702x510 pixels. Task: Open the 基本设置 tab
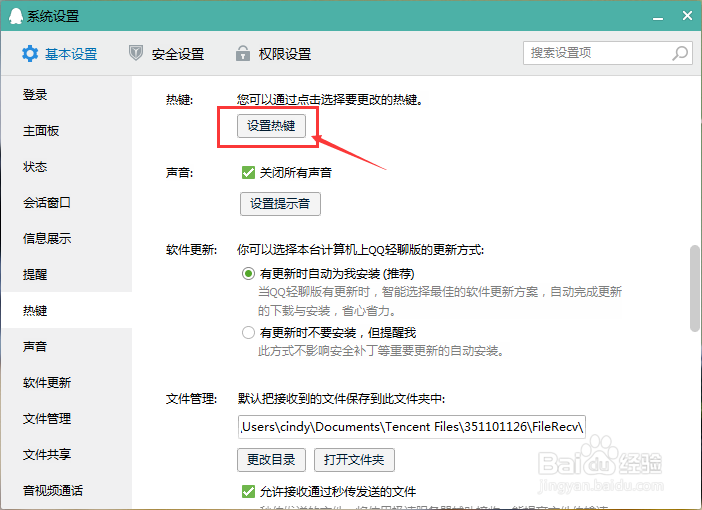(60, 54)
